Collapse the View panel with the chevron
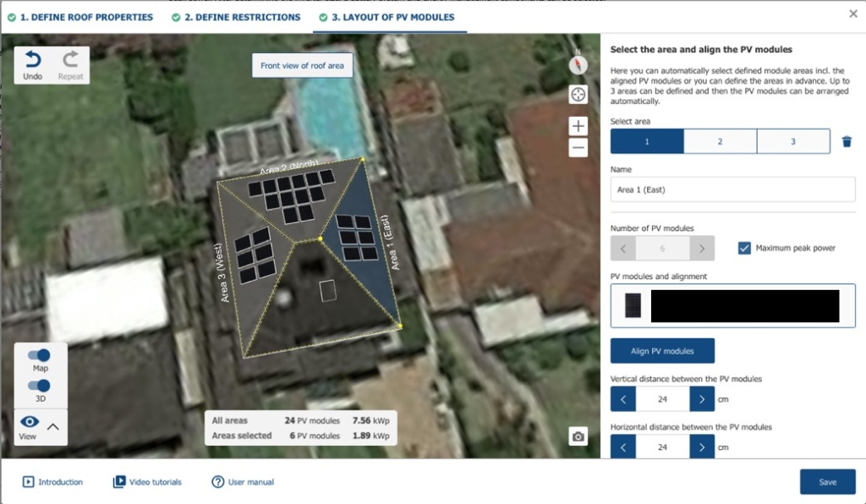Viewport: 866px width, 504px height. (x=55, y=427)
